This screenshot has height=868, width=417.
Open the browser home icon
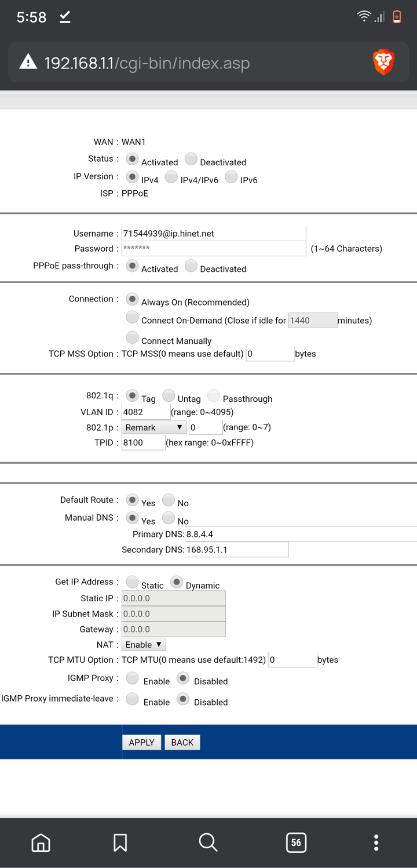point(41,842)
